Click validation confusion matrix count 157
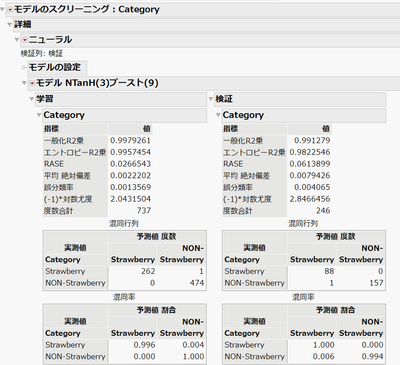This screenshot has height=365, width=400. click(376, 283)
